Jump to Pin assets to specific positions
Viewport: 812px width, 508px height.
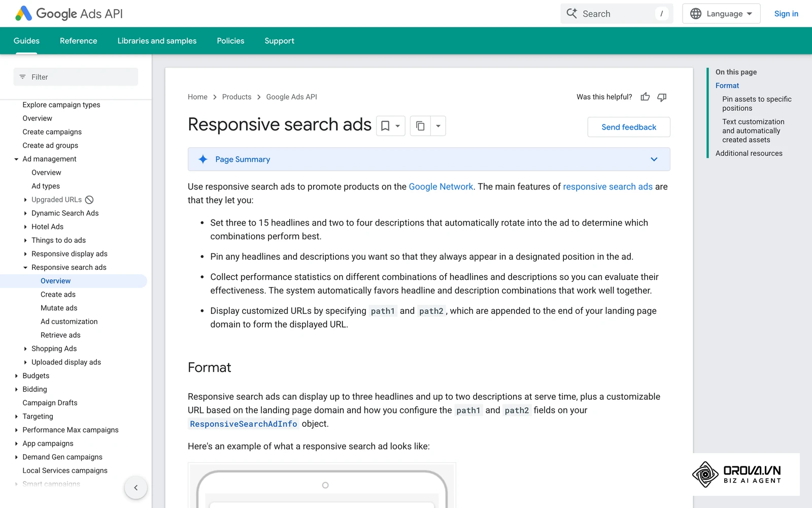point(757,104)
